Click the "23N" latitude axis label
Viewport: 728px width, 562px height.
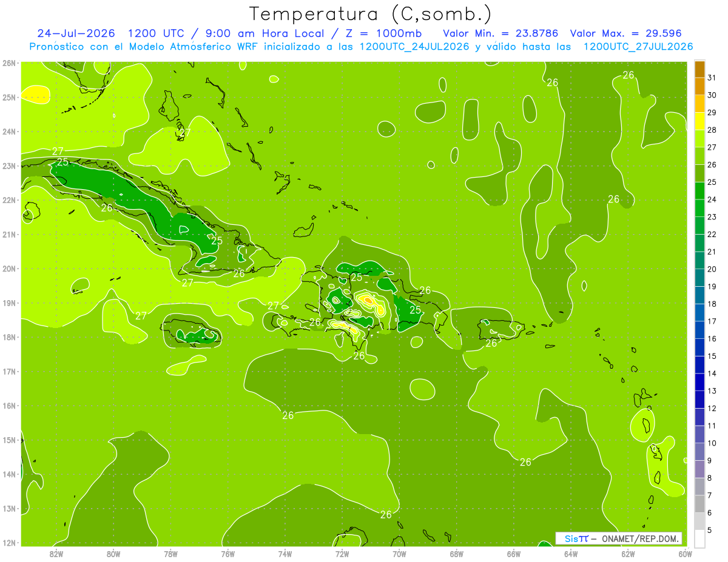click(x=8, y=166)
